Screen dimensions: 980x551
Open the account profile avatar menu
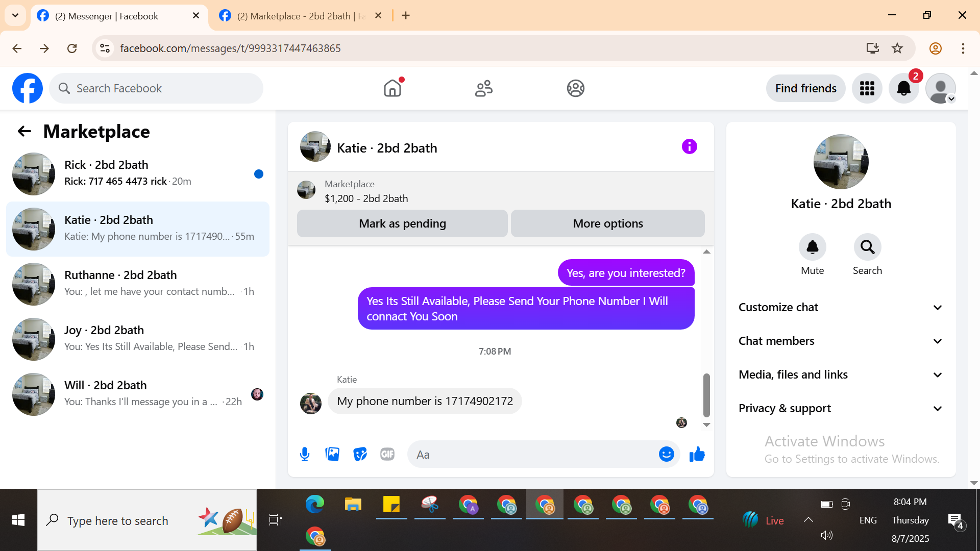(x=941, y=88)
